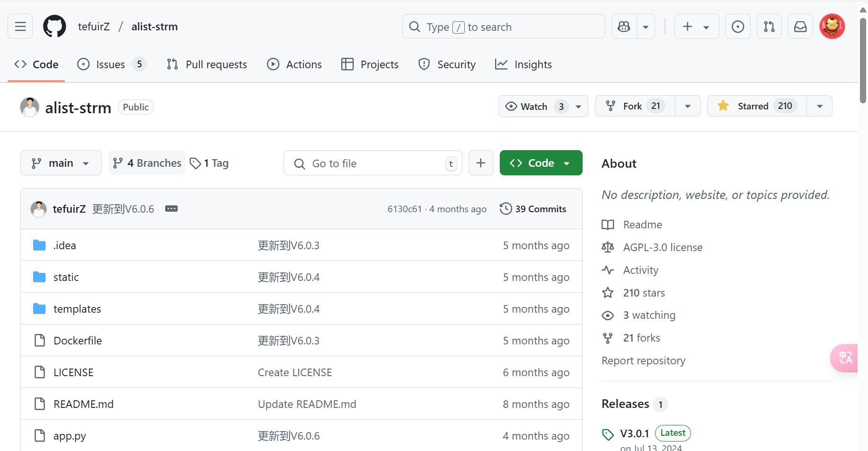Open the main branch selector dropdown
This screenshot has width=868, height=451.
point(61,163)
